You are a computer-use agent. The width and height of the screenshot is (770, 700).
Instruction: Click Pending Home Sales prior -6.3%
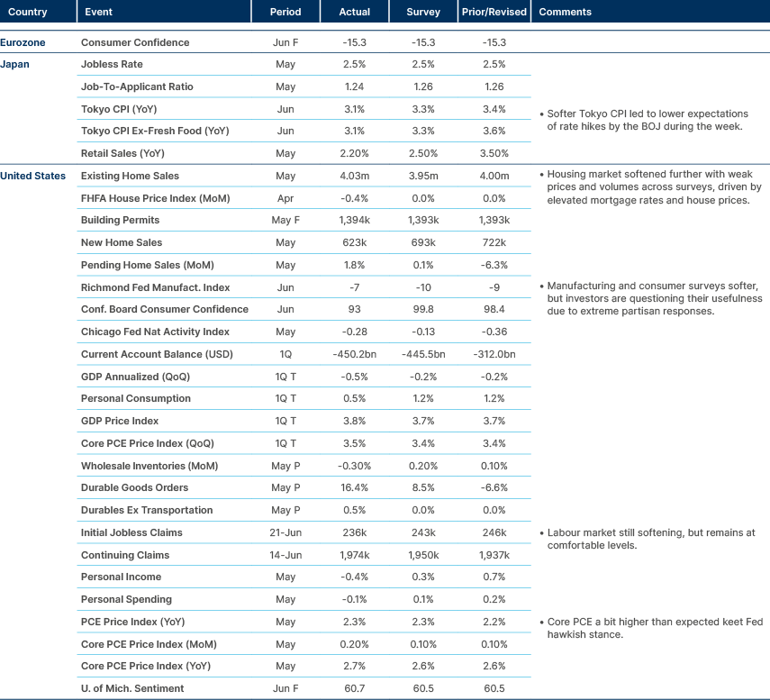(x=494, y=265)
